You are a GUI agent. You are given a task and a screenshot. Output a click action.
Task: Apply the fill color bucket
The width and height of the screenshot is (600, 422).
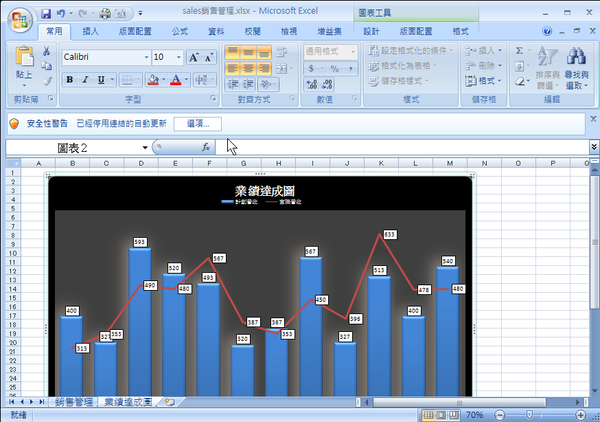click(x=153, y=80)
